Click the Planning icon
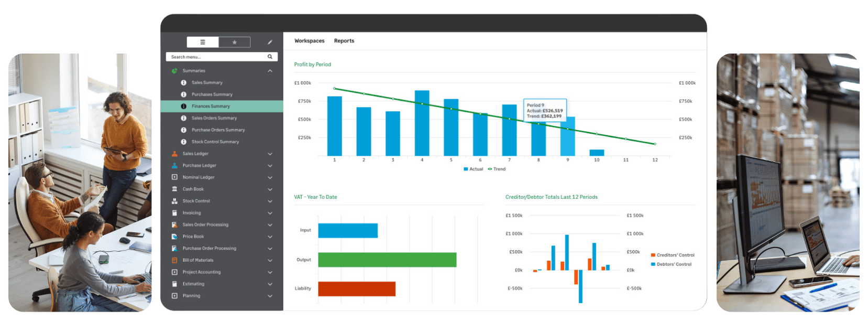Image resolution: width=868 pixels, height=321 pixels. coord(174,296)
